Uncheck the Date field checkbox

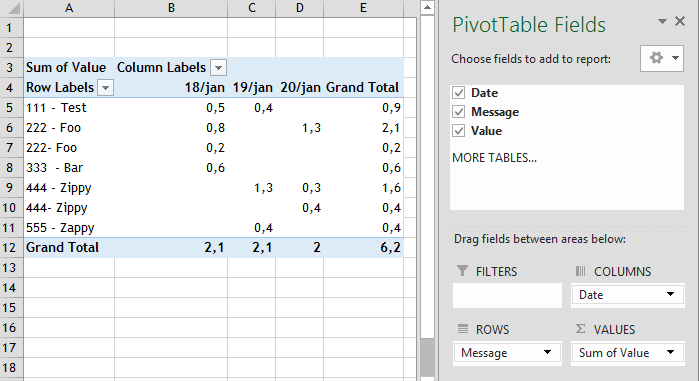459,93
